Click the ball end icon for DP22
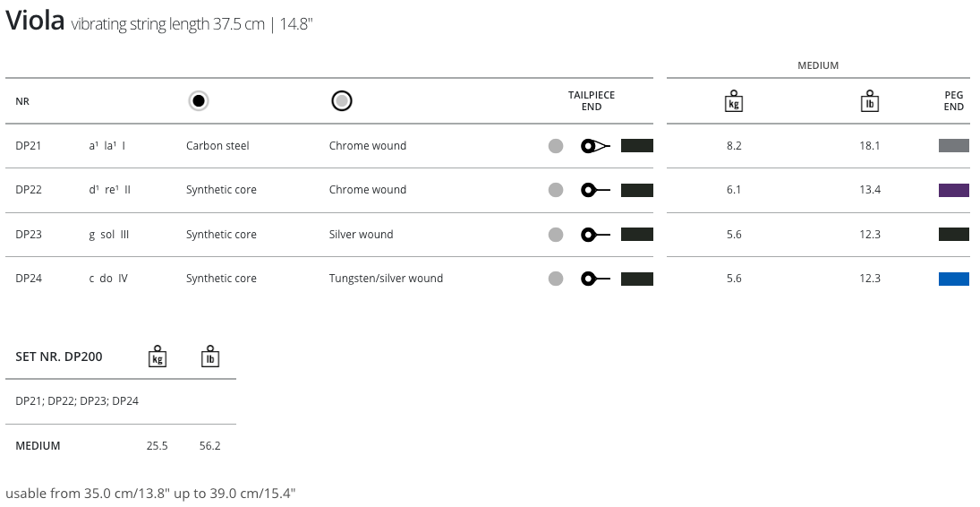Image resolution: width=980 pixels, height=507 pixels. [595, 190]
